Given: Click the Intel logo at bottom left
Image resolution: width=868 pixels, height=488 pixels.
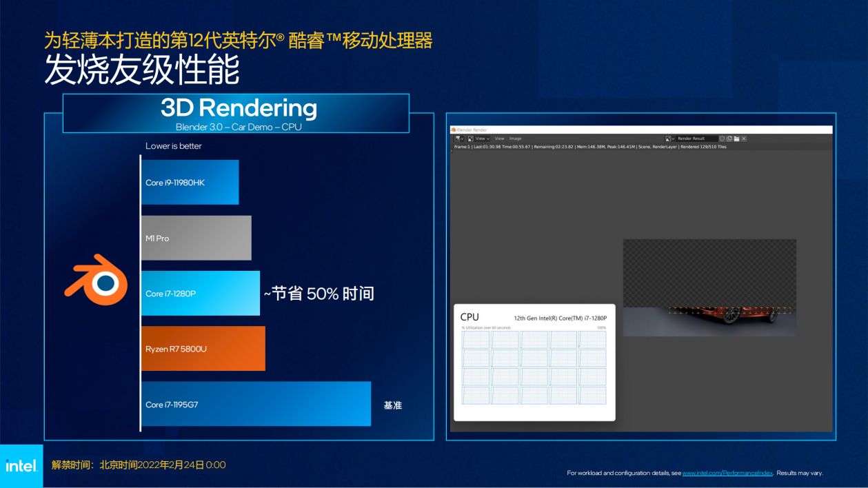Looking at the screenshot, I should coord(21,466).
